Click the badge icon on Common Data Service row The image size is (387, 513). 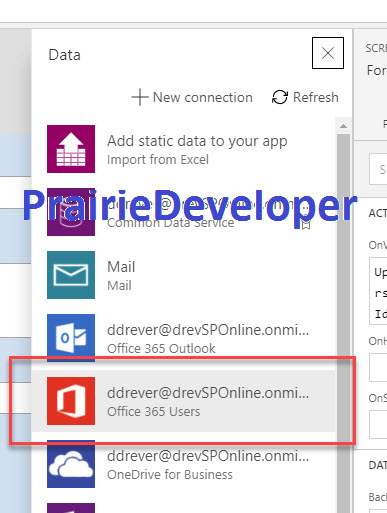306,224
